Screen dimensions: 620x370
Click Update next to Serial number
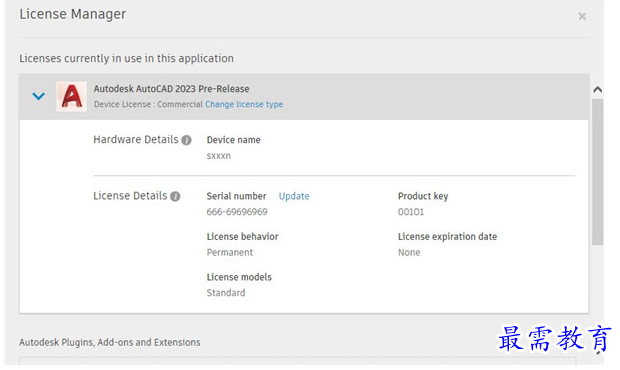(294, 196)
